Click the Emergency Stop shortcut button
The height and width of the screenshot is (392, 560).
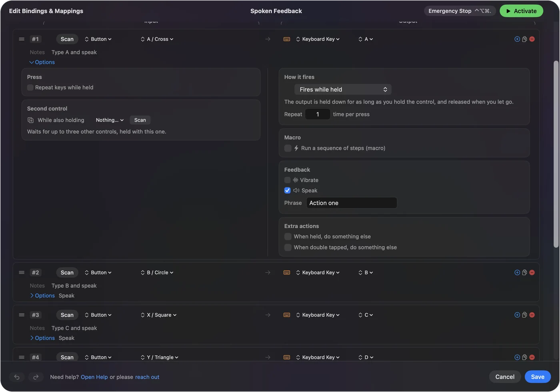460,11
